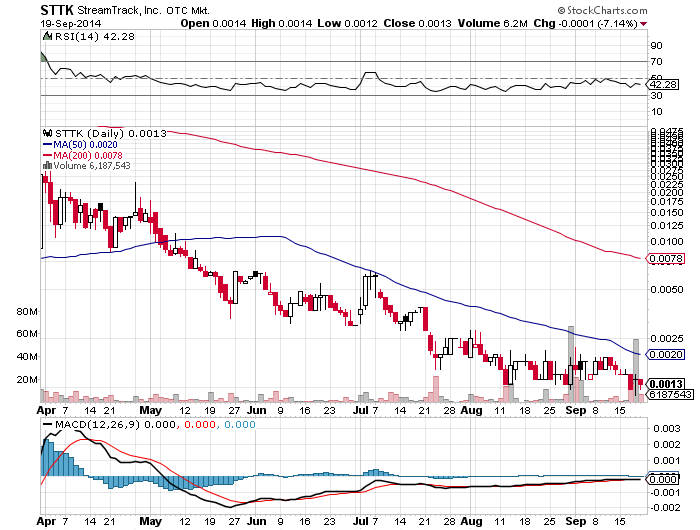Click the MA(200) 0.0078 legend entry
Viewport: 700px width, 530px height.
click(x=83, y=155)
